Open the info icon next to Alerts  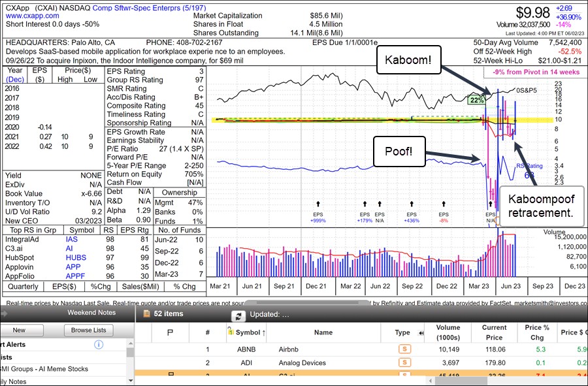99,344
